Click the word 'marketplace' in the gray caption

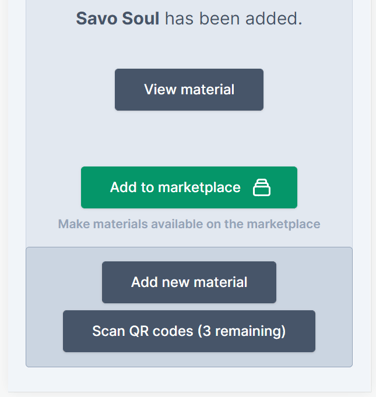[284, 224]
